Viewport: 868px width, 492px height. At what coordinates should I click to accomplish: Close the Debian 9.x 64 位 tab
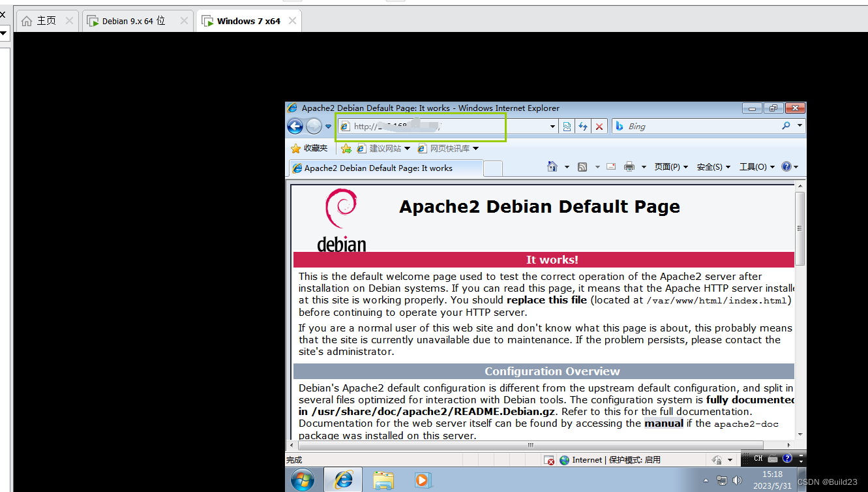coord(184,21)
